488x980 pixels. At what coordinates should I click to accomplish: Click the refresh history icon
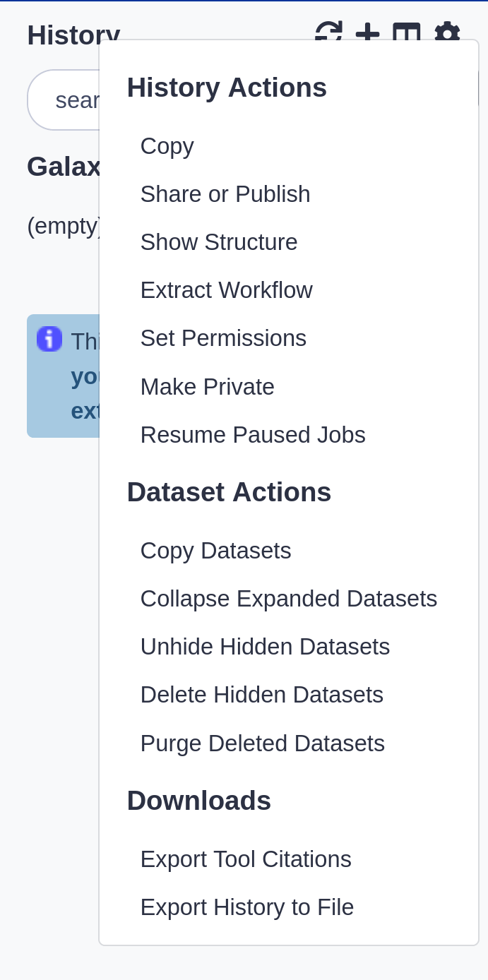pyautogui.click(x=328, y=31)
